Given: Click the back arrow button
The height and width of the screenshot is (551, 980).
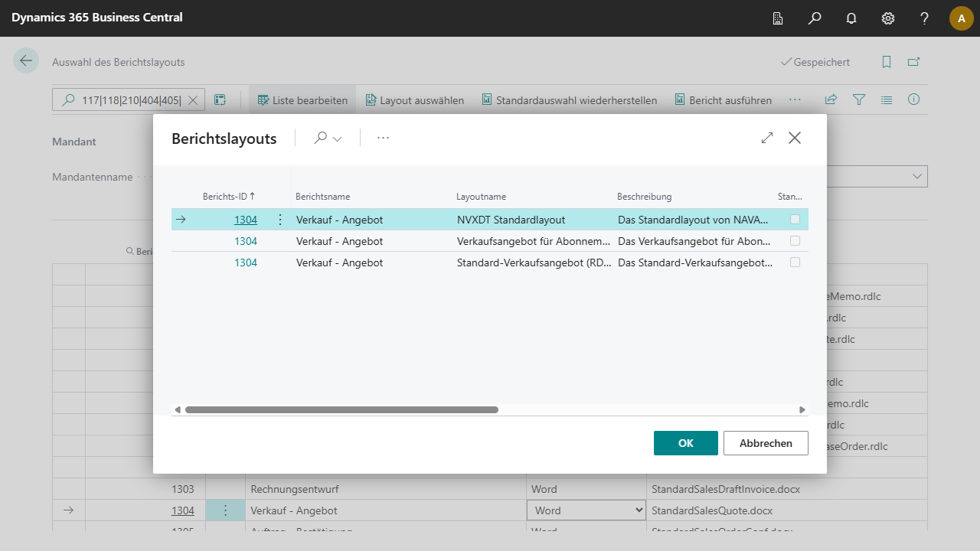Looking at the screenshot, I should click(x=26, y=62).
